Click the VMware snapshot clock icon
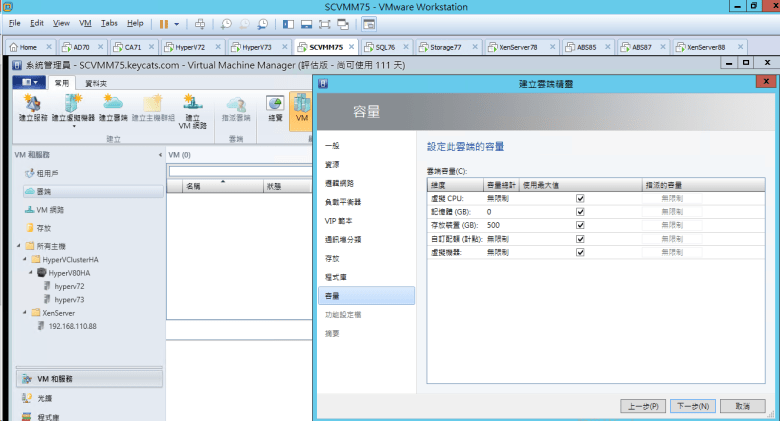This screenshot has height=421, width=780. coord(226,22)
